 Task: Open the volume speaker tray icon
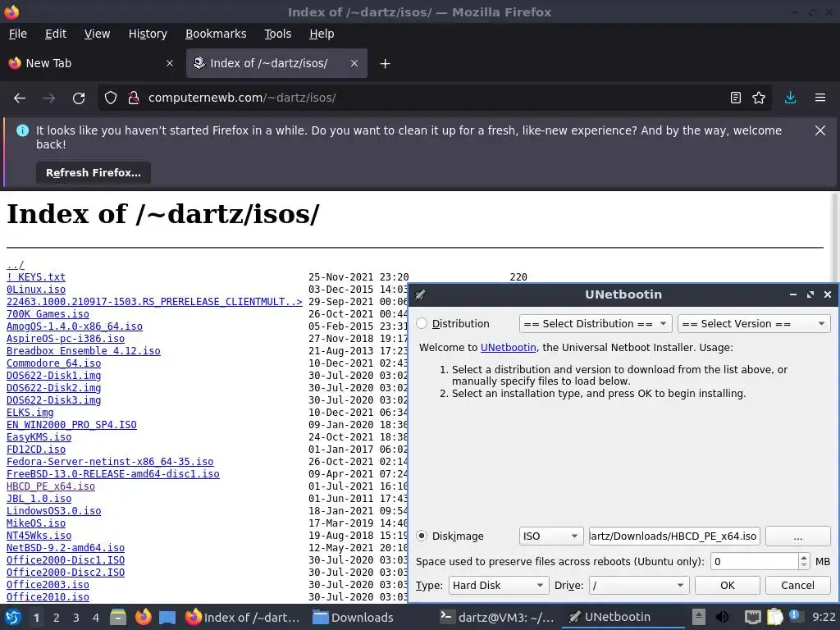point(722,617)
